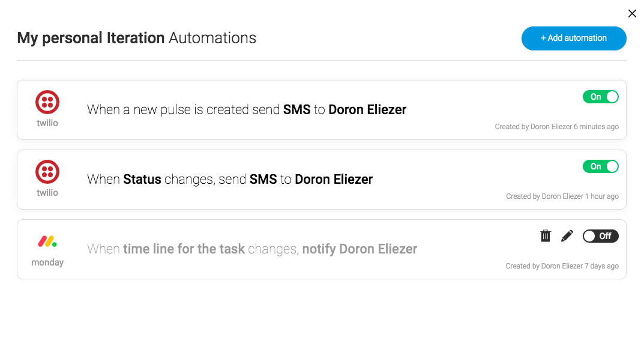The width and height of the screenshot is (644, 355).
Task: Click the 'monday' label under the logo
Action: 47,262
